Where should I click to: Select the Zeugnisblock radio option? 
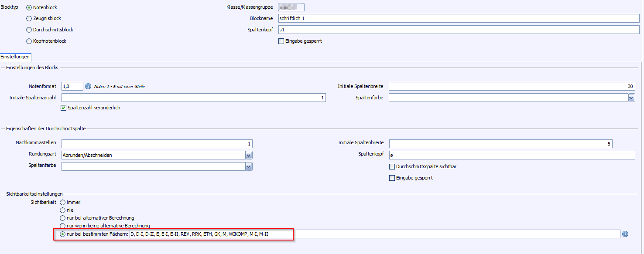click(29, 19)
